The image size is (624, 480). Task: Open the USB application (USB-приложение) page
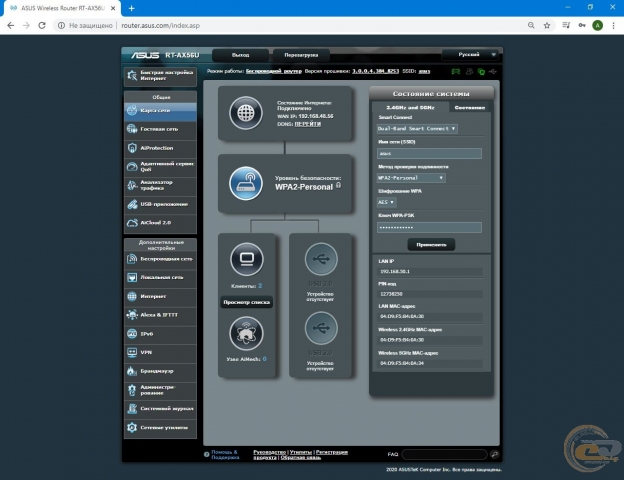[160, 204]
